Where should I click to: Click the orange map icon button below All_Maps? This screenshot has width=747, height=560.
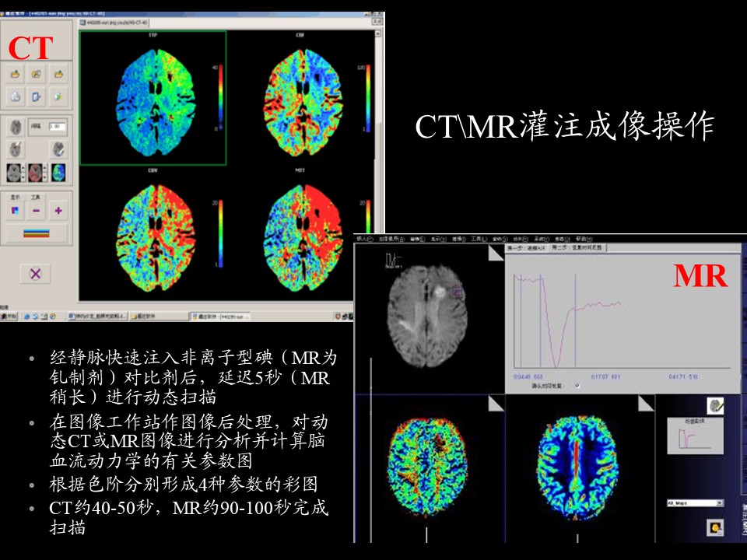(x=715, y=527)
